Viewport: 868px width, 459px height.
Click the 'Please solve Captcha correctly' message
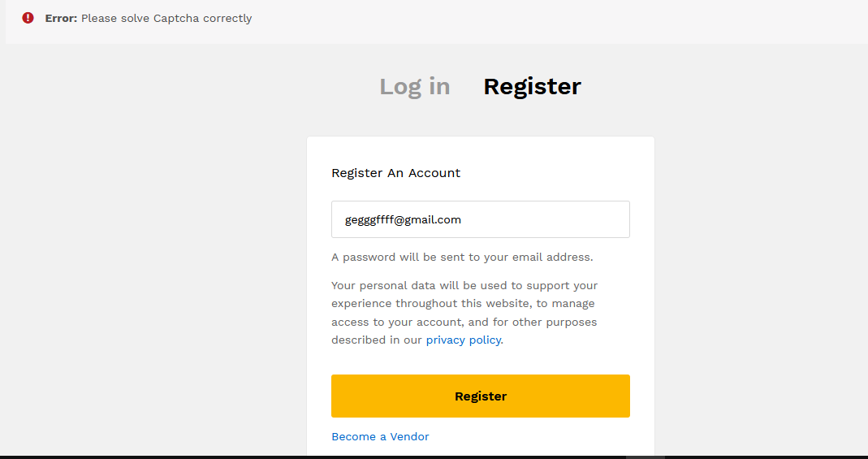(x=166, y=18)
